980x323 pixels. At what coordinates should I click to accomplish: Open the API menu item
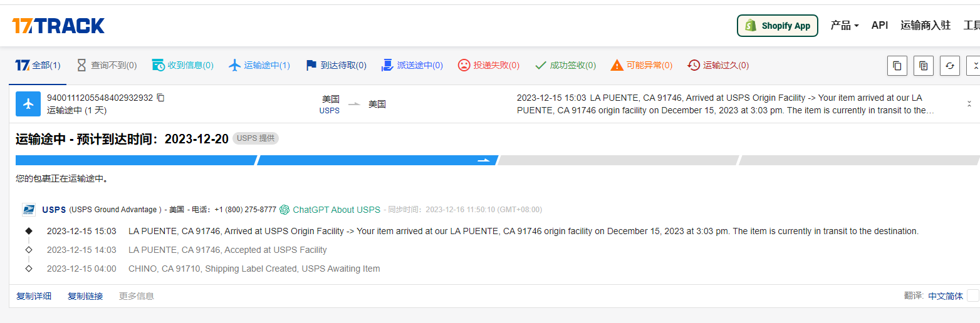coord(879,26)
